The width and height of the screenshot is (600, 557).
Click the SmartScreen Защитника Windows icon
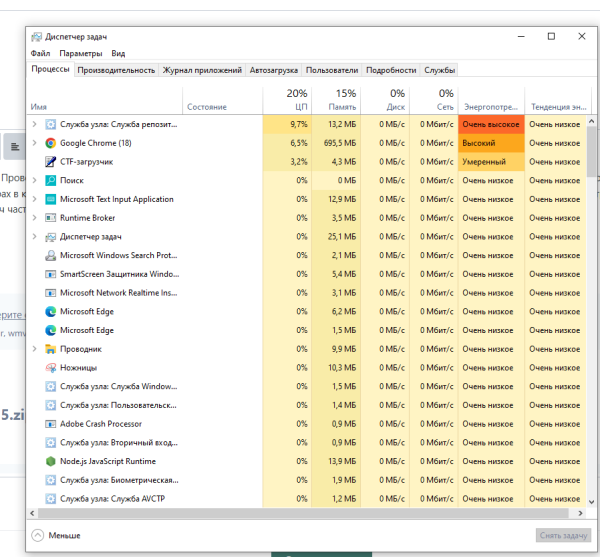pyautogui.click(x=51, y=274)
